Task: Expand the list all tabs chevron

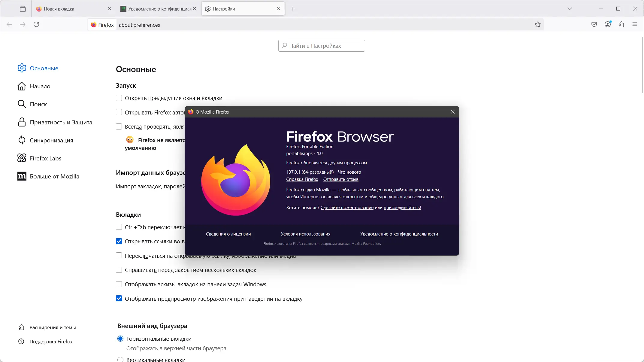Action: point(570,9)
